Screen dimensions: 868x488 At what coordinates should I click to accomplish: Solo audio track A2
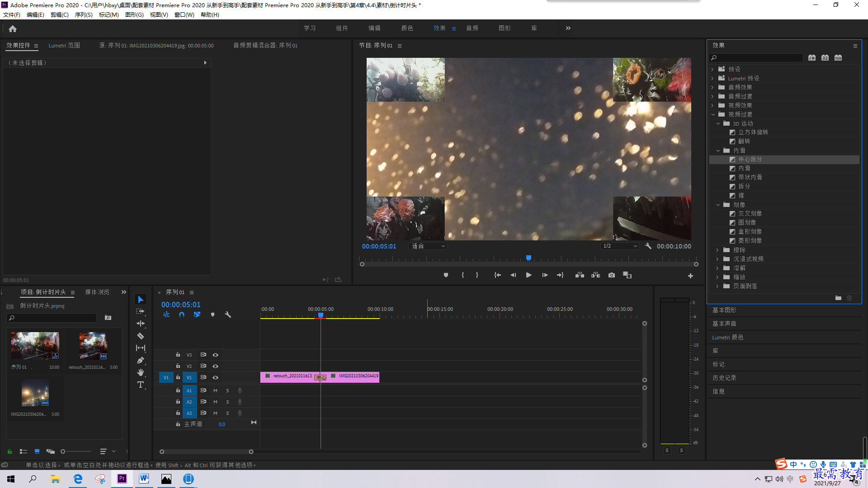(227, 402)
